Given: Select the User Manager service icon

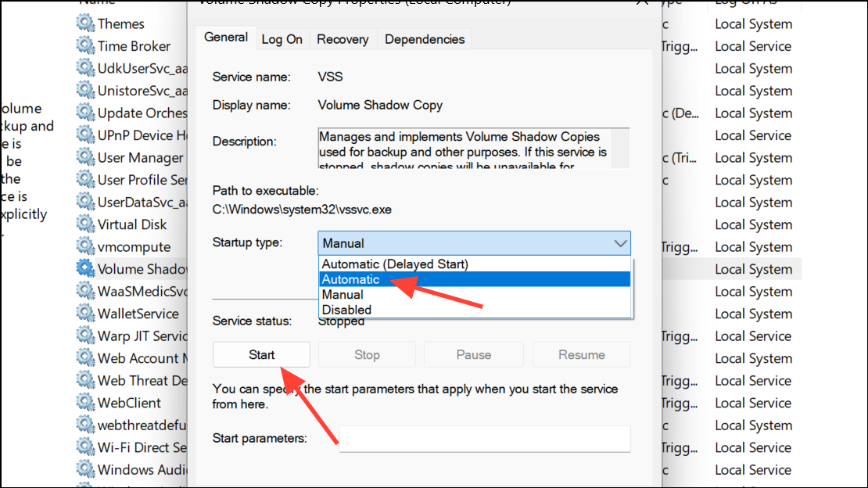Looking at the screenshot, I should tap(84, 158).
